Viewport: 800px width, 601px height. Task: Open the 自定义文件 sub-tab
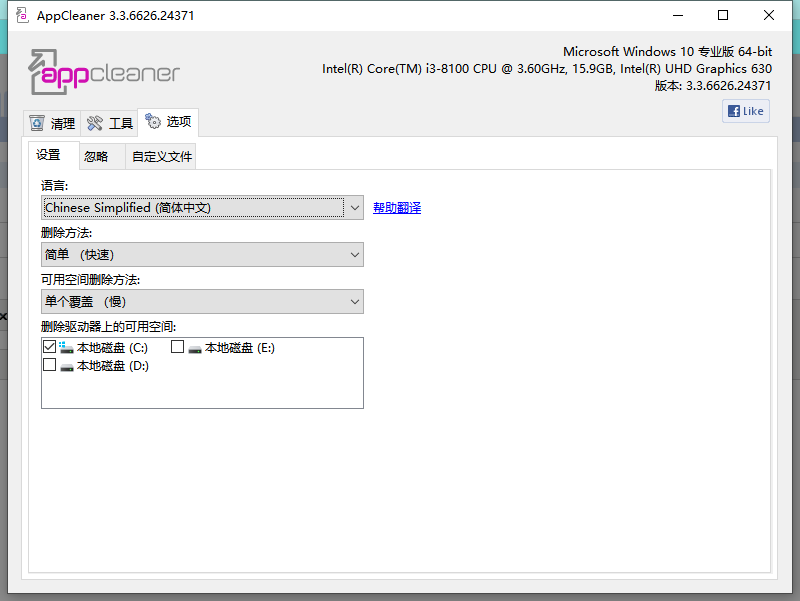162,157
